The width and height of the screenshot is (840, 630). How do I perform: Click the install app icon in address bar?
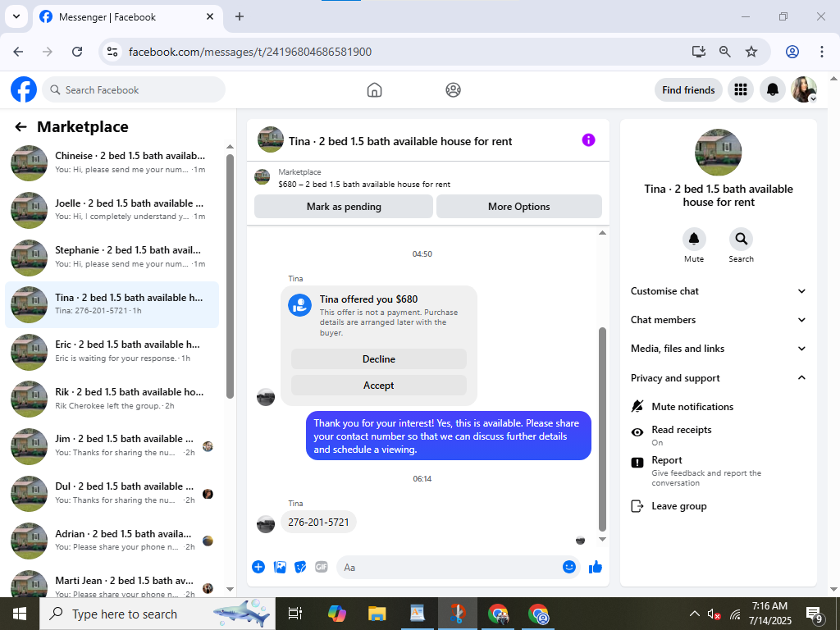[x=698, y=52]
